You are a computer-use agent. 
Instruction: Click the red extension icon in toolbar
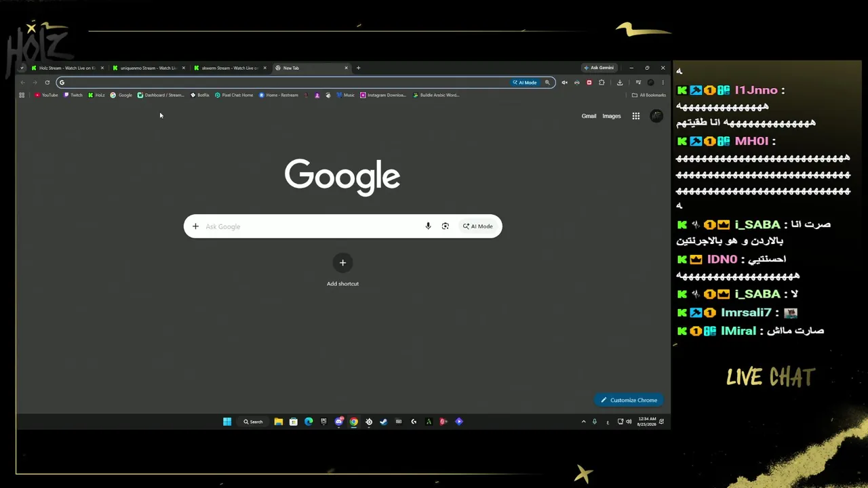point(589,83)
